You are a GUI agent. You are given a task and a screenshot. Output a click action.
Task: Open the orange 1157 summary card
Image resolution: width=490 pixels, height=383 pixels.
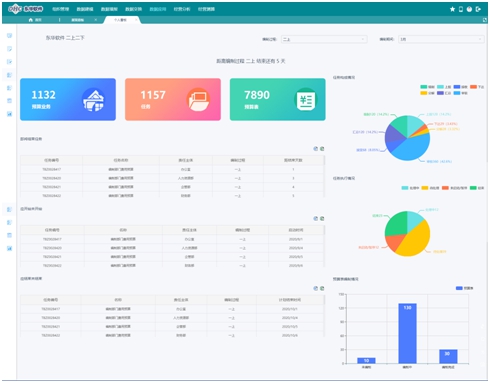tap(173, 99)
